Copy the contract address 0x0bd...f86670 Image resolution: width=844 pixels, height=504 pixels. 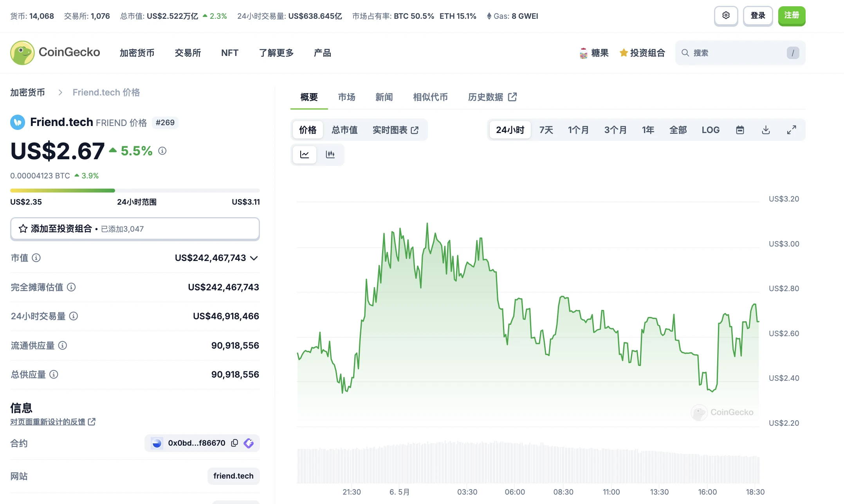point(234,443)
